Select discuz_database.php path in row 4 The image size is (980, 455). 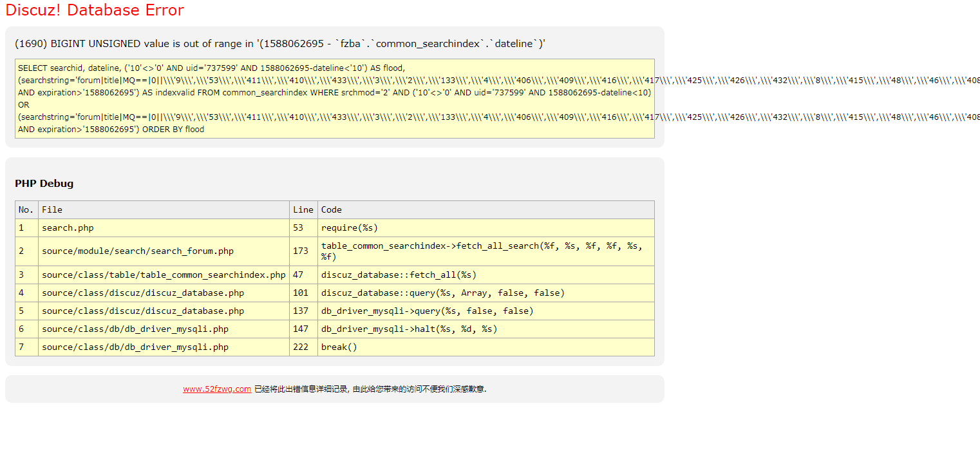[x=164, y=293]
